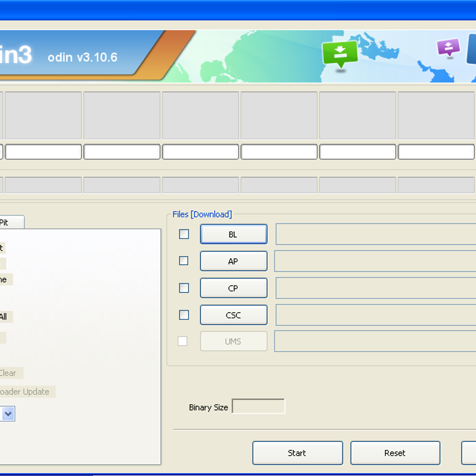Expand the dropdown arrow below Bootloader Update
476x476 pixels.
[8, 414]
